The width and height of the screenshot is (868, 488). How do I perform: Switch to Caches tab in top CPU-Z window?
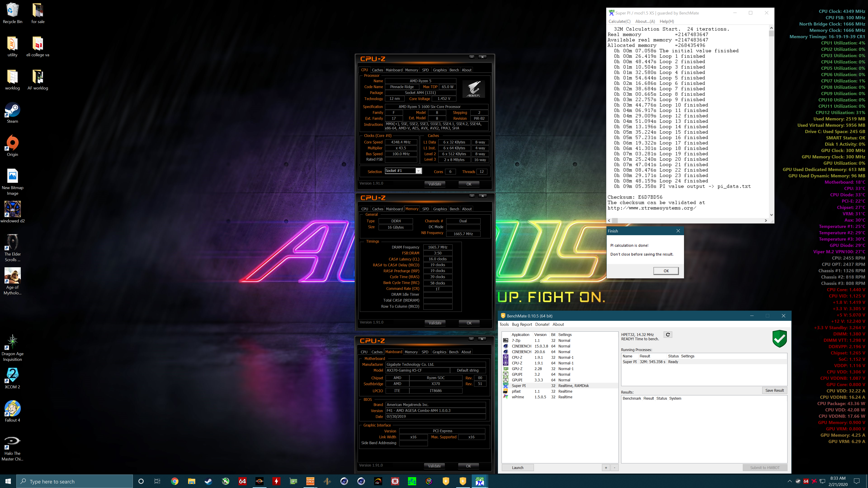coord(377,70)
